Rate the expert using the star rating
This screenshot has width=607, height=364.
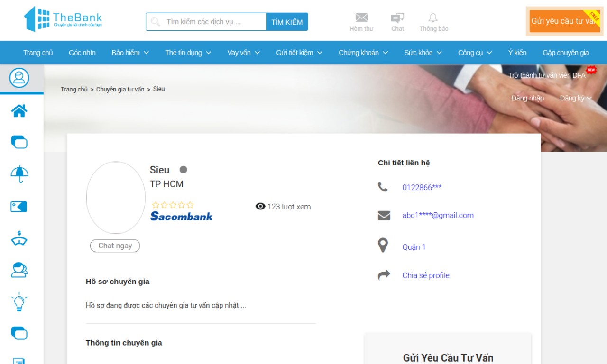point(173,205)
